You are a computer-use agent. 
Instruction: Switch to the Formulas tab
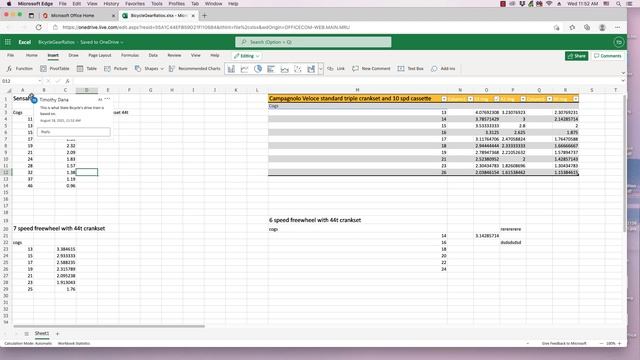pos(130,56)
